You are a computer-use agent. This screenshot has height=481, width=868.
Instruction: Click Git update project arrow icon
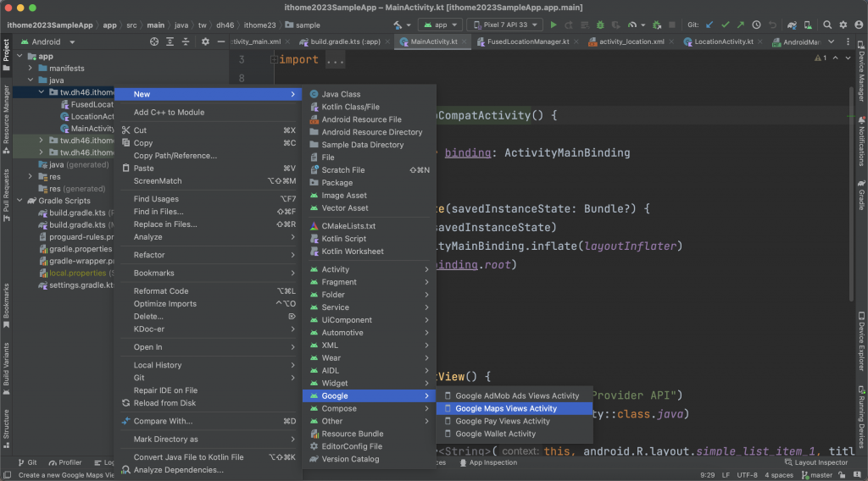pyautogui.click(x=709, y=25)
